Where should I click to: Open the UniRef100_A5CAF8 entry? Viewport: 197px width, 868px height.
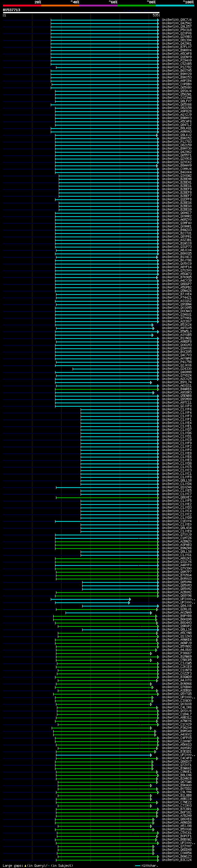[x=176, y=54]
